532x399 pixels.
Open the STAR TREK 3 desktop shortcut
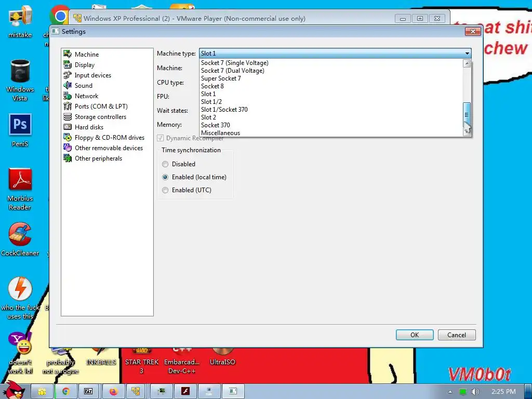click(142, 362)
